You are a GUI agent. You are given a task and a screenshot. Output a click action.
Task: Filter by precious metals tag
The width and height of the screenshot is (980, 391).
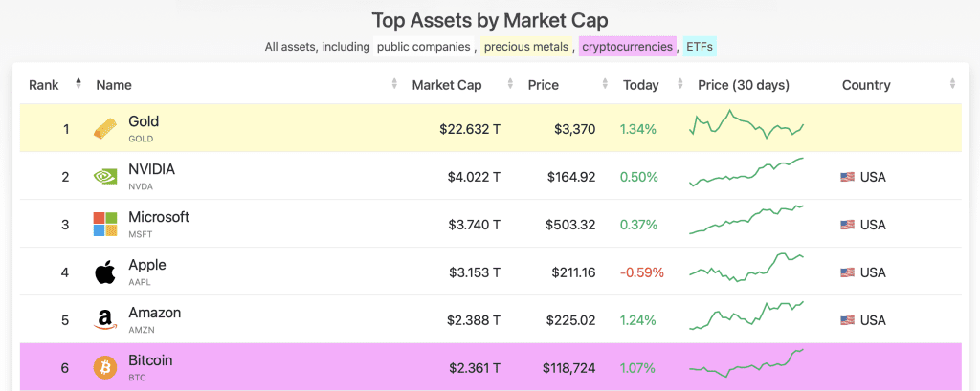click(x=525, y=46)
